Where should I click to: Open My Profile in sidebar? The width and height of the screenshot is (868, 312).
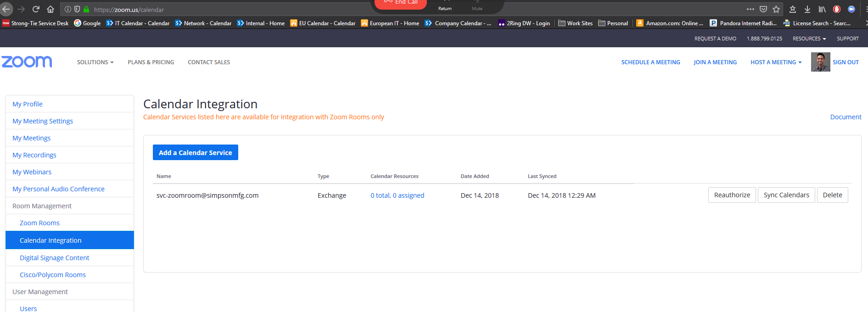pos(70,104)
